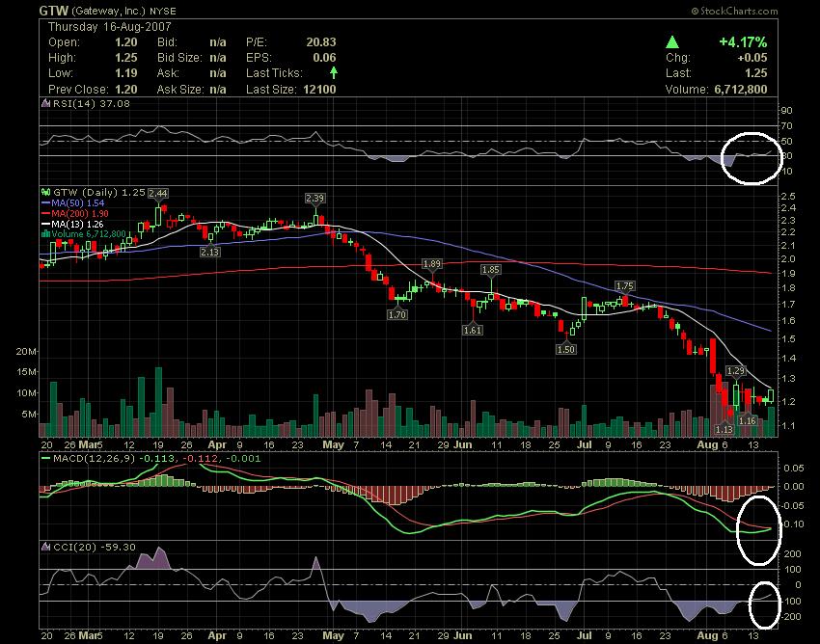Click the NYSE exchange label
Screen dimensions: 820x644
pos(163,11)
